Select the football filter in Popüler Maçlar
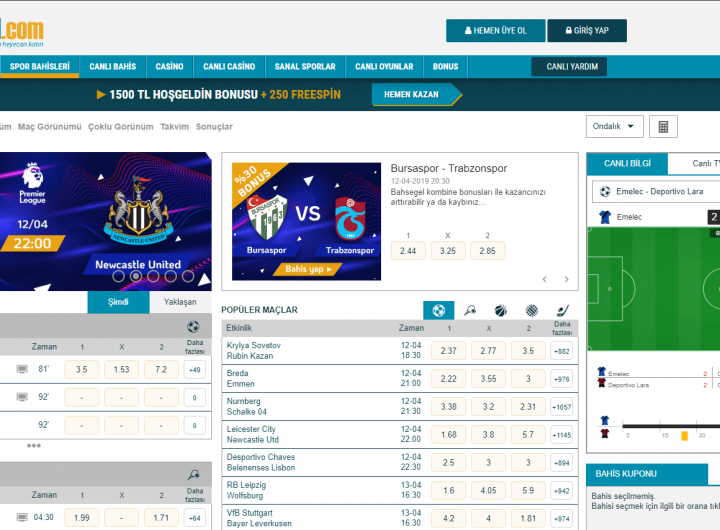The height and width of the screenshot is (530, 720). (x=439, y=310)
